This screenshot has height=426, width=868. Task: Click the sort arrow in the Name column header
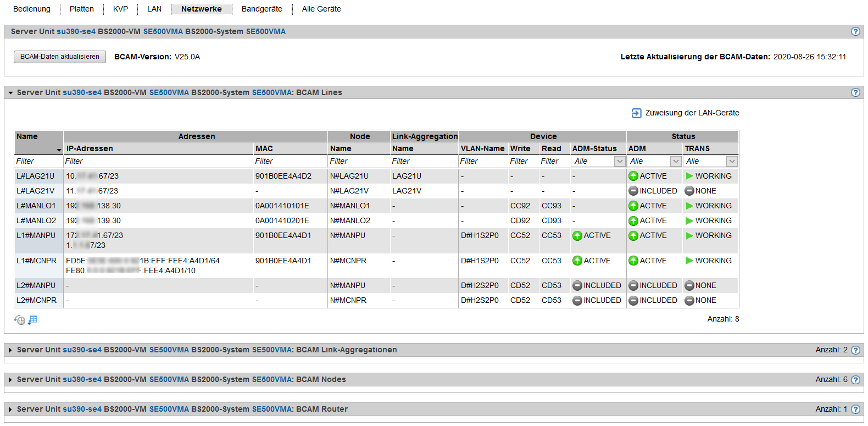pos(59,150)
